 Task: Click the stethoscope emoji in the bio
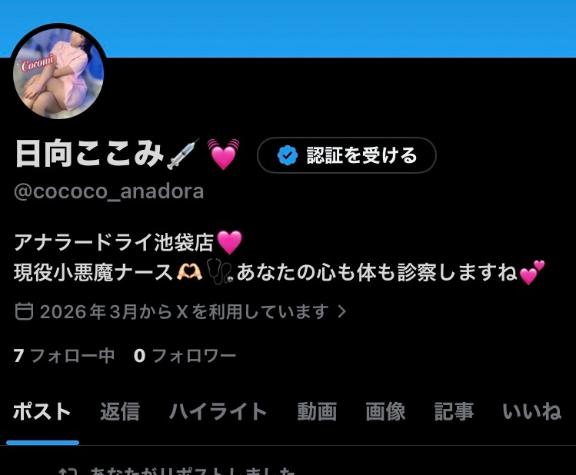(219, 273)
